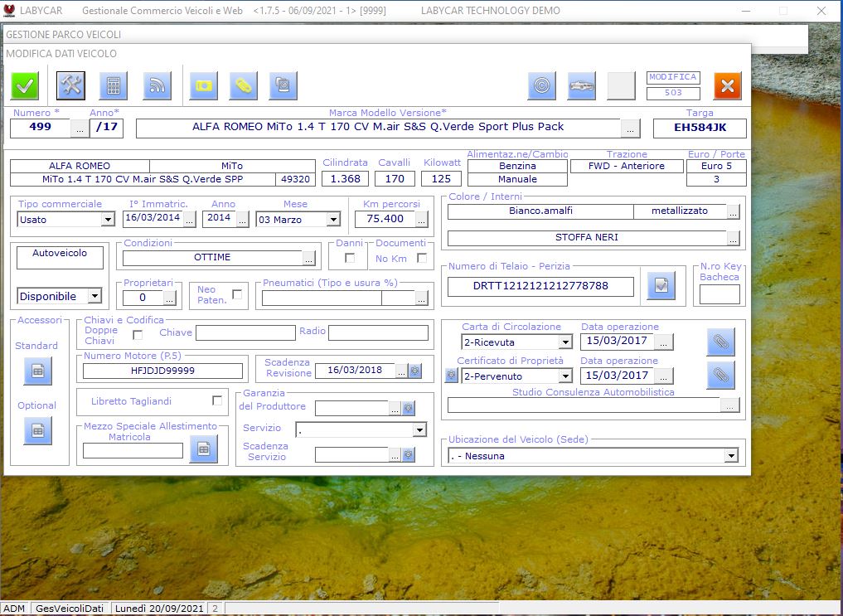Click the GesVeicoliDati status bar entry
The height and width of the screenshot is (616, 843).
70,609
